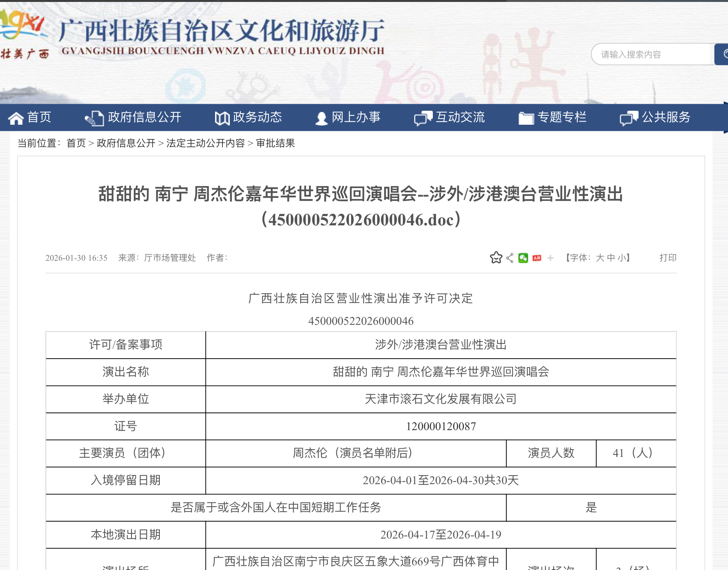Image resolution: width=728 pixels, height=570 pixels.
Task: Click the 打印 print link
Action: tap(668, 258)
